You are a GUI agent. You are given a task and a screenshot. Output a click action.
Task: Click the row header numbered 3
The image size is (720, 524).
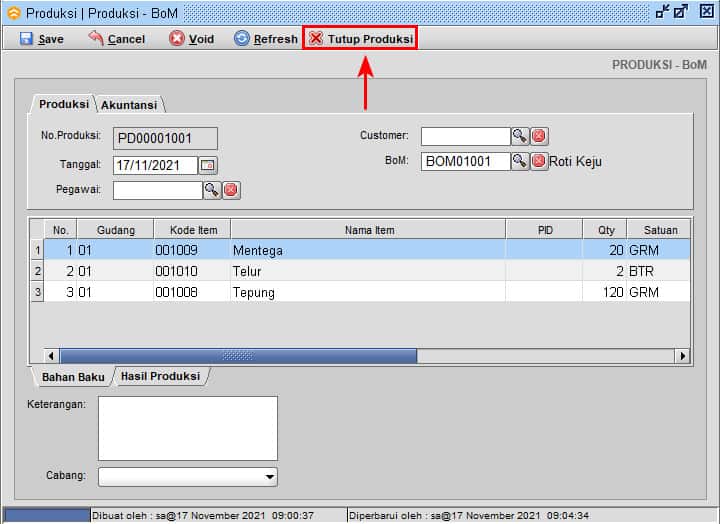coord(37,292)
